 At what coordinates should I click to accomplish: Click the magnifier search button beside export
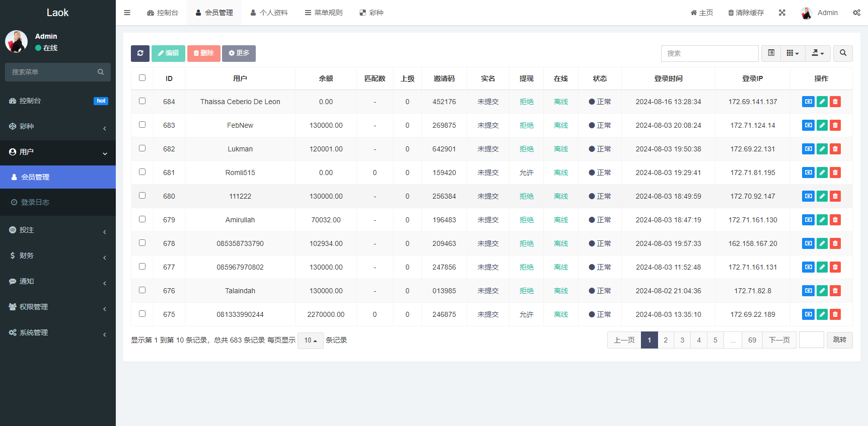[843, 53]
